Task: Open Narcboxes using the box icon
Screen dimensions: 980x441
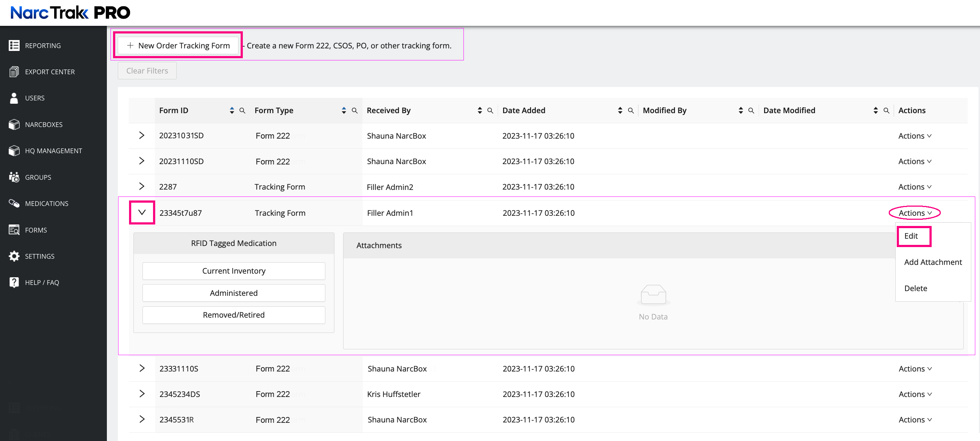Action: click(14, 124)
